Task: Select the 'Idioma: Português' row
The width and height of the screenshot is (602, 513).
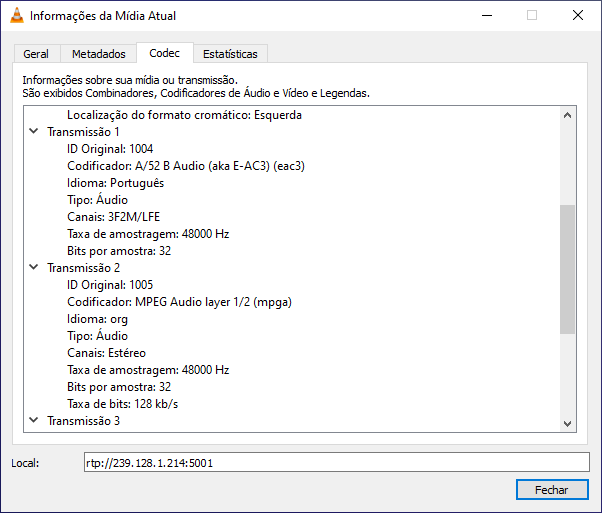Action: pyautogui.click(x=116, y=183)
